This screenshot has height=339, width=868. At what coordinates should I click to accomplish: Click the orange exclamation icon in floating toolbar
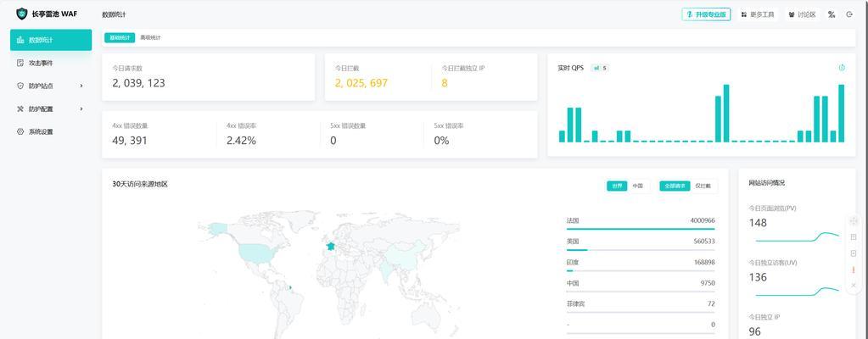click(853, 270)
